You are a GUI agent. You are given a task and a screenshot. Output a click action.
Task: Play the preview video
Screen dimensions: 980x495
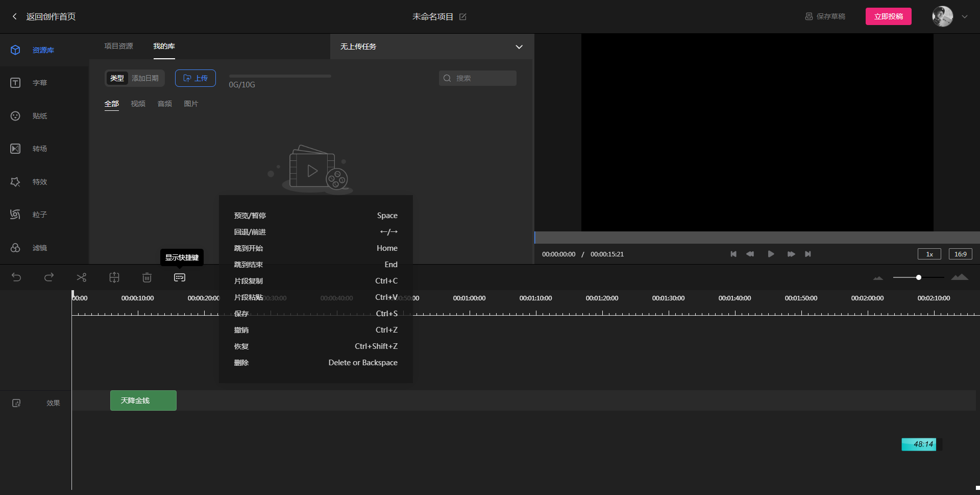coord(771,254)
